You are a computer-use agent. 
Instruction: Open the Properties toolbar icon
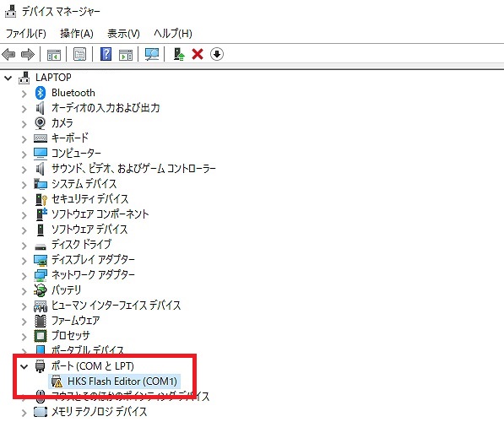(79, 54)
